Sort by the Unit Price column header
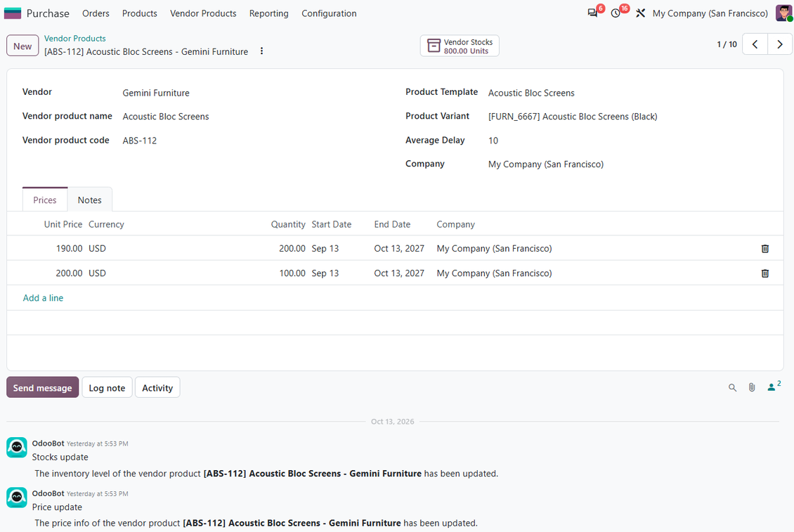The image size is (794, 532). [x=63, y=224]
